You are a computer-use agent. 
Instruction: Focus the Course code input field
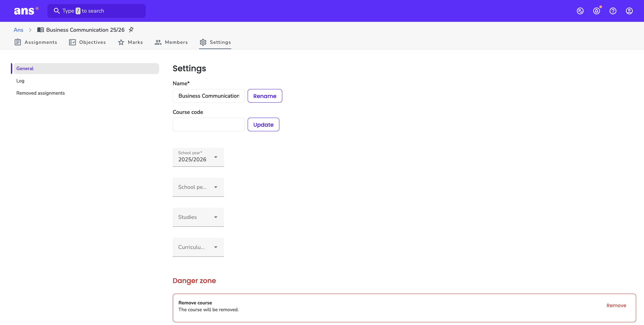[x=209, y=124]
